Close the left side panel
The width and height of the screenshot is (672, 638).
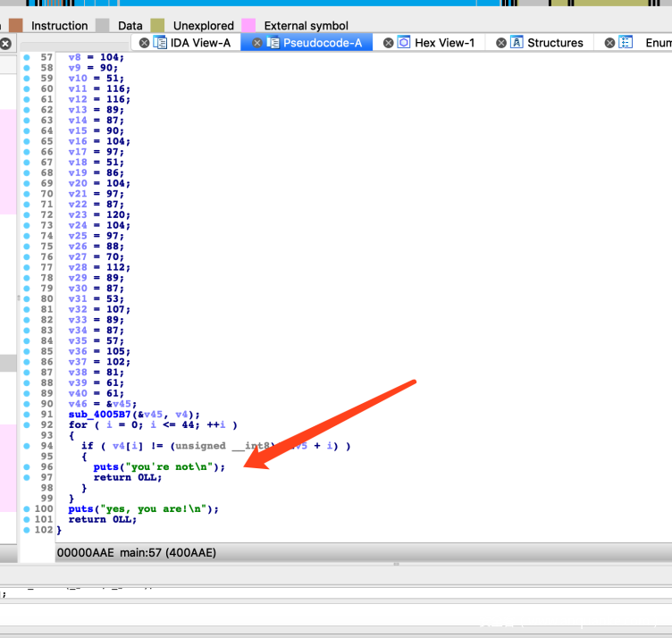coord(5,43)
